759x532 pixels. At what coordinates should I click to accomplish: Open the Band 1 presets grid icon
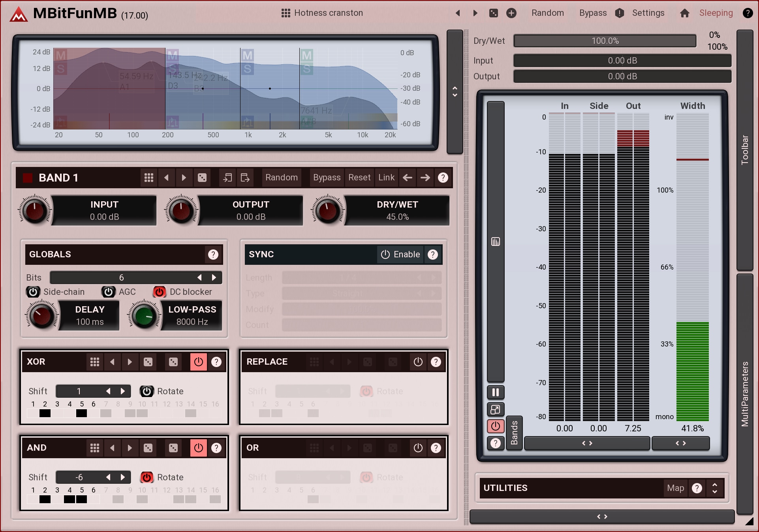point(149,178)
